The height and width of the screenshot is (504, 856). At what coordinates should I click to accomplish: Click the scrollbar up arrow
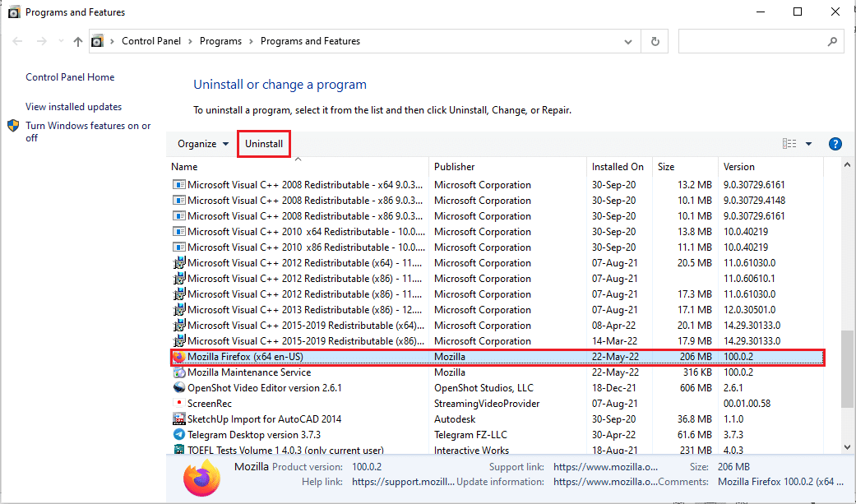click(847, 165)
